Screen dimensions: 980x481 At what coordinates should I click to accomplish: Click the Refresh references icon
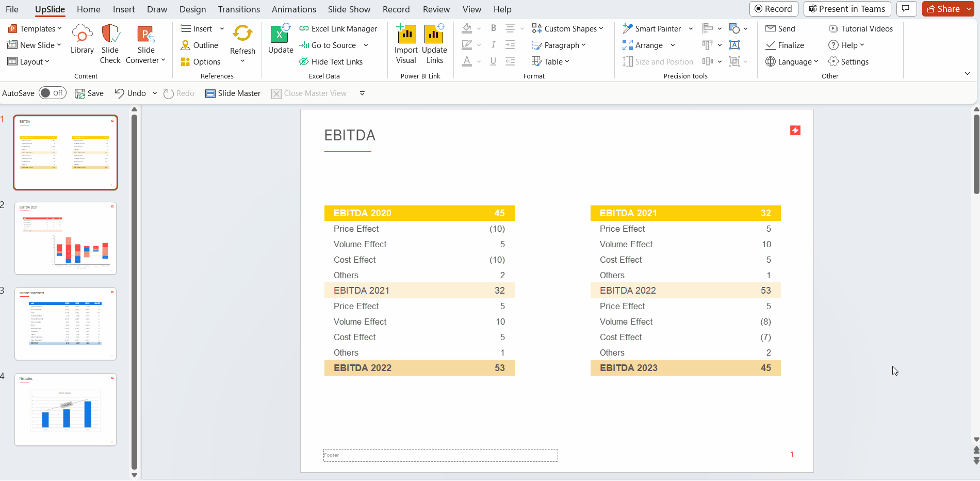point(242,33)
